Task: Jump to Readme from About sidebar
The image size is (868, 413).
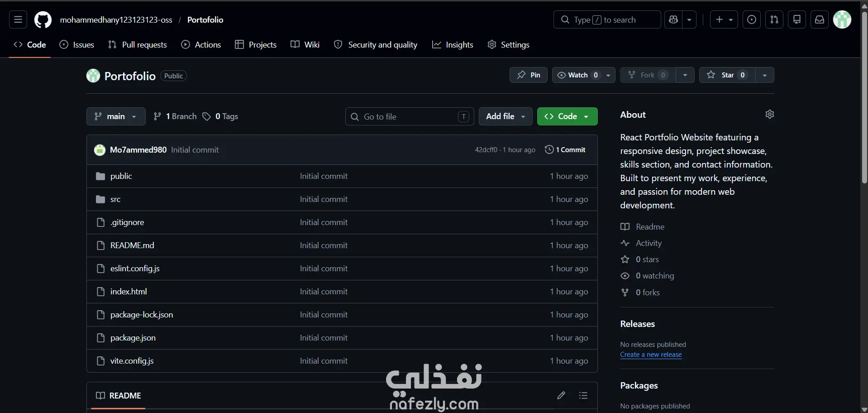Action: (x=643, y=227)
